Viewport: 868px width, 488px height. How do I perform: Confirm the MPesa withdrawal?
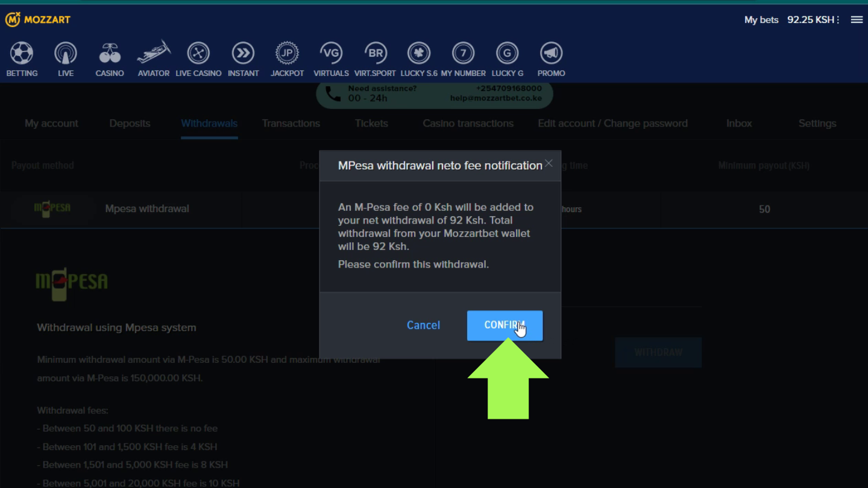pyautogui.click(x=505, y=325)
